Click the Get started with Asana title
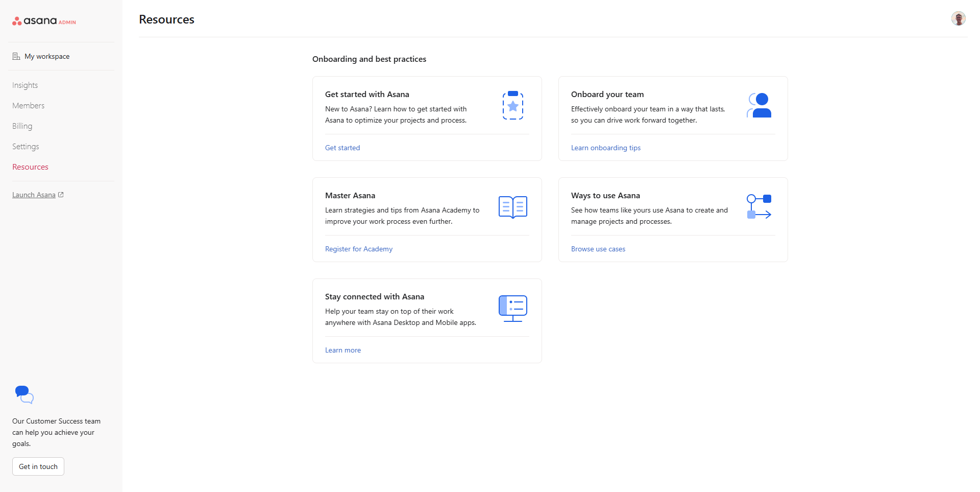The height and width of the screenshot is (492, 980). pos(367,95)
